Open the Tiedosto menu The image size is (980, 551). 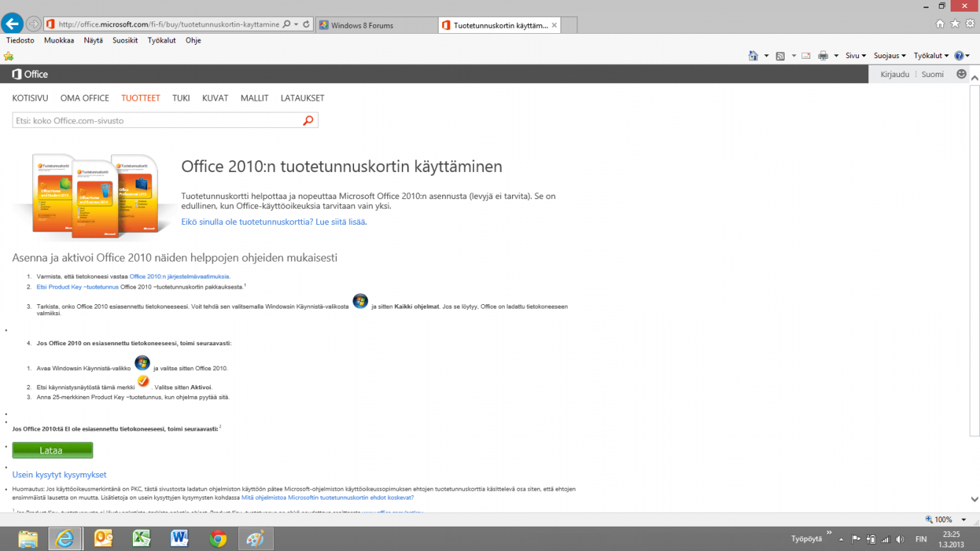(21, 40)
